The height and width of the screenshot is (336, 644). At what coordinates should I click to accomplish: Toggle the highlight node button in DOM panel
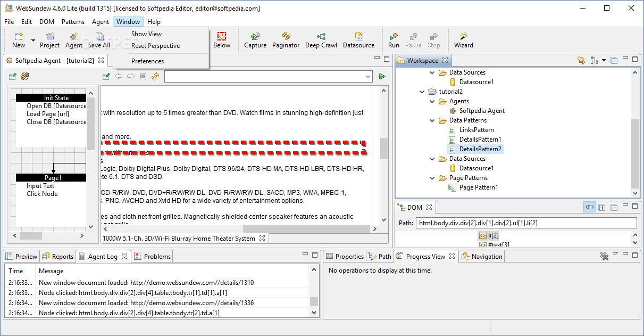[589, 207]
